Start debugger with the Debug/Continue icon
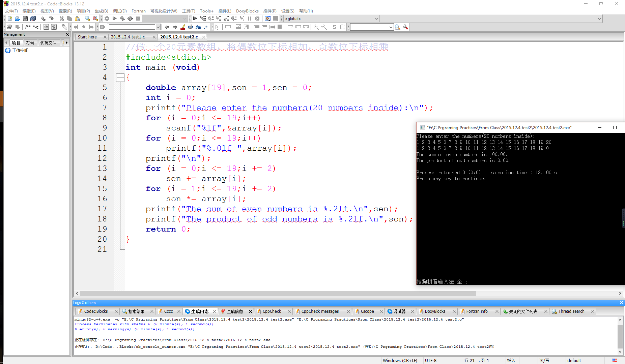Screen dimensions: 625x364 (x=195, y=19)
